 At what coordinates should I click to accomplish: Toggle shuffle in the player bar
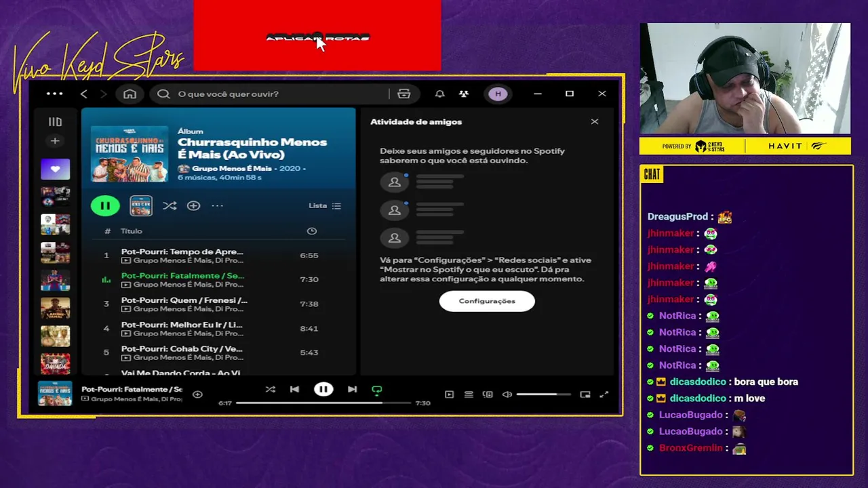271,390
